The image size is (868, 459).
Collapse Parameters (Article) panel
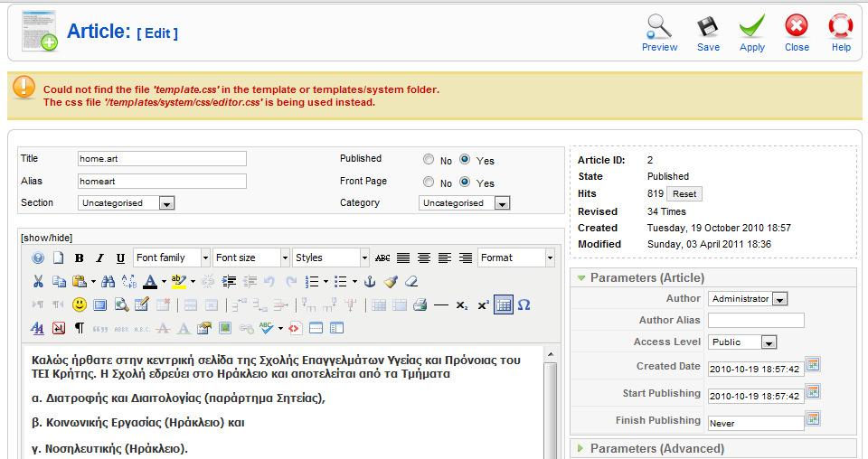[647, 277]
